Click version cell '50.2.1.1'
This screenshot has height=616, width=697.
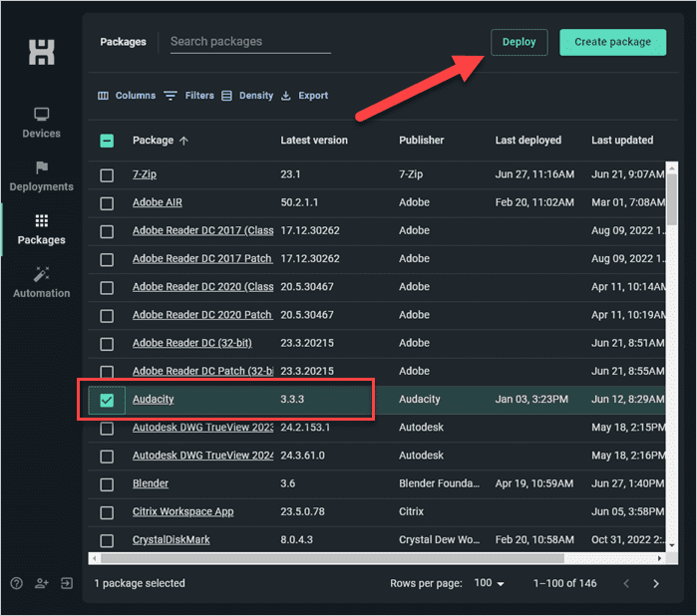coord(299,202)
